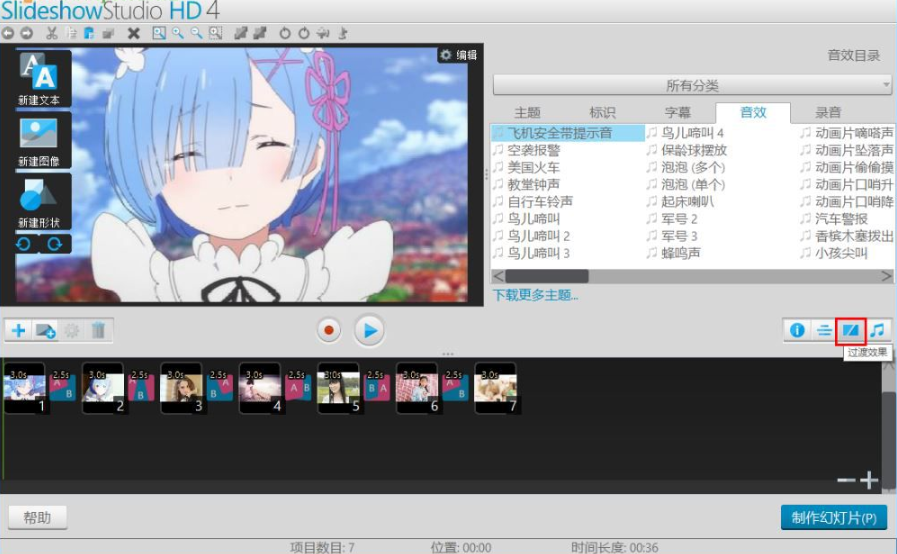The width and height of the screenshot is (897, 554).
Task: Click the flip vertical toolbar icon
Action: coord(343,33)
